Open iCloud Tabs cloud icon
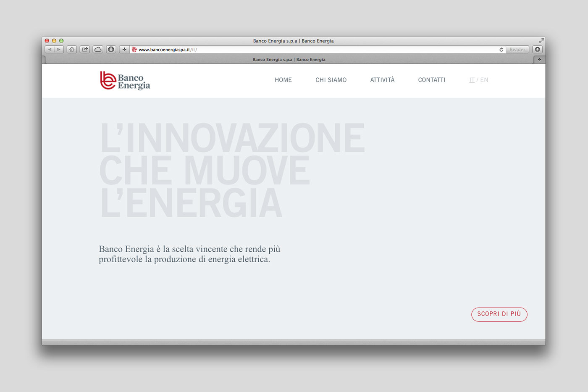This screenshot has width=588, height=392. (98, 50)
